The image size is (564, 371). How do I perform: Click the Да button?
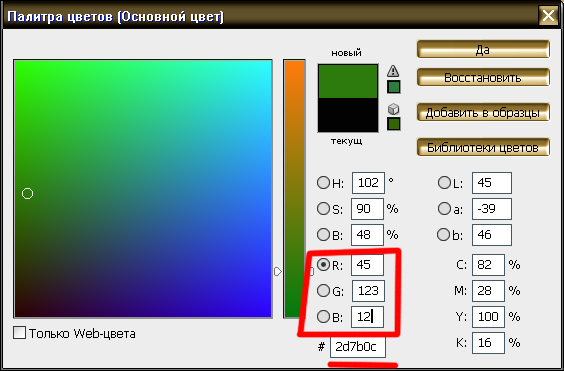[483, 49]
